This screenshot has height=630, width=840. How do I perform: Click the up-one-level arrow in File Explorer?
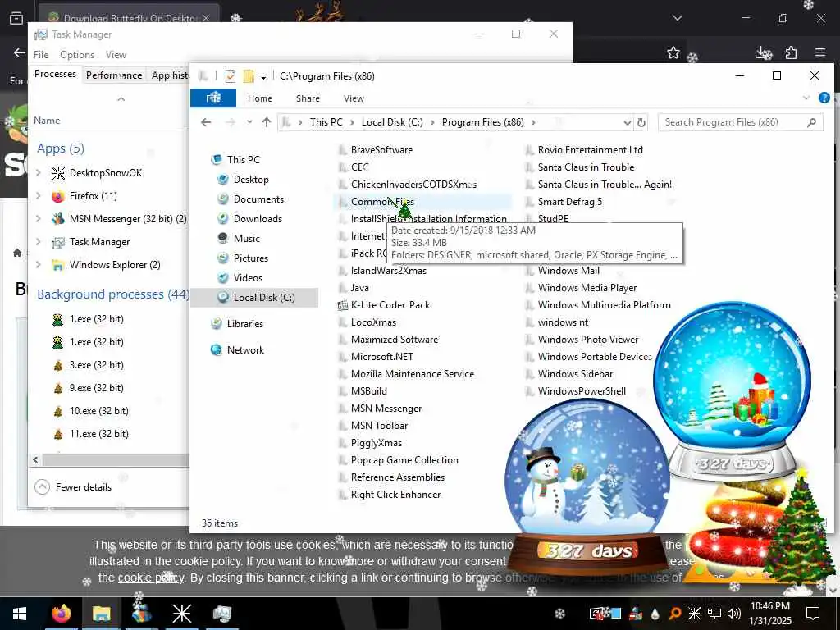[267, 122]
